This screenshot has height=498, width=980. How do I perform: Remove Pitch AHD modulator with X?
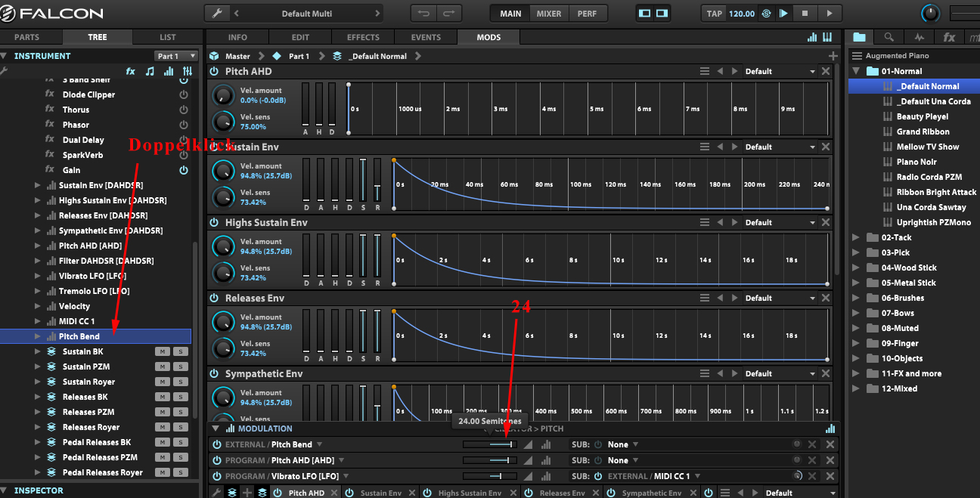point(826,71)
